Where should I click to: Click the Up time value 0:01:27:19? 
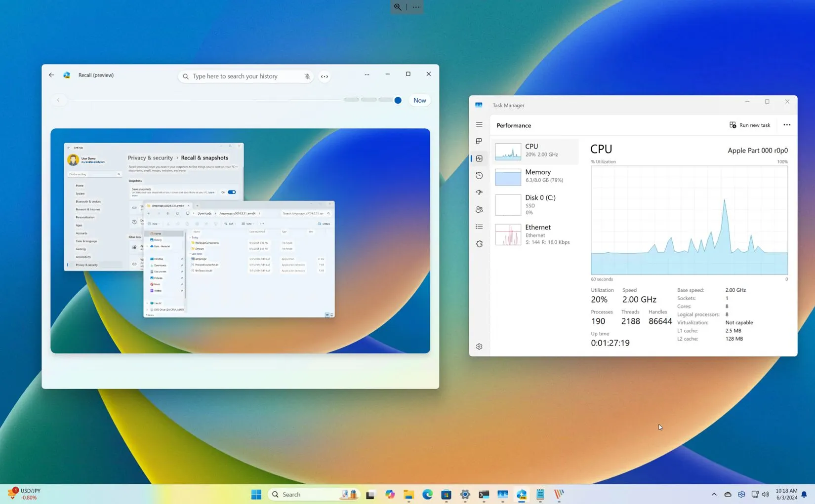(610, 343)
